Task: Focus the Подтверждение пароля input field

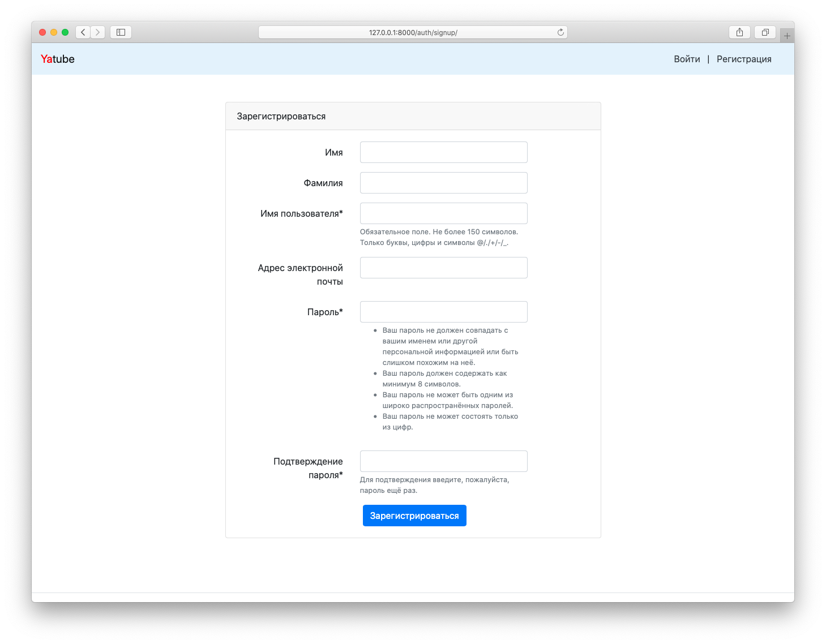Action: pyautogui.click(x=444, y=461)
